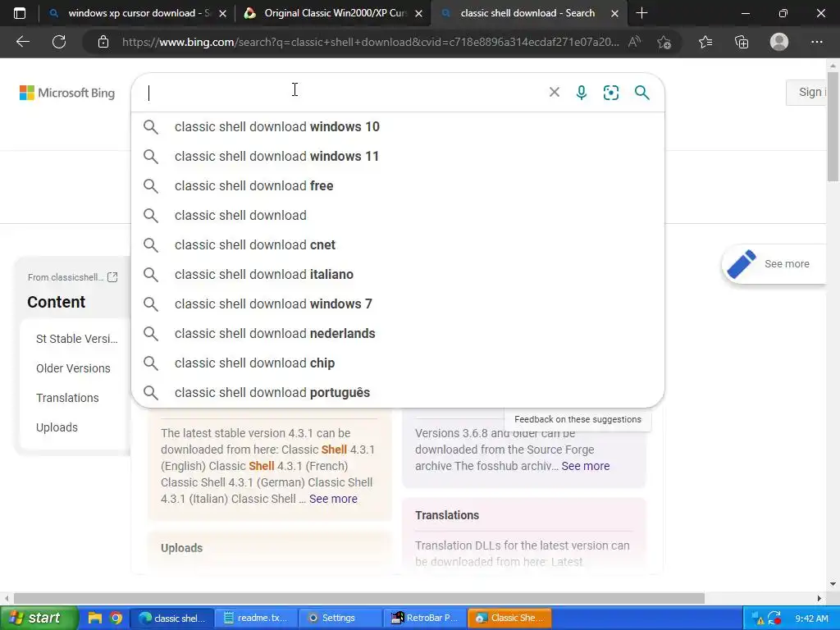Image resolution: width=840 pixels, height=630 pixels.
Task: Clear the Bing search box
Action: tap(554, 92)
